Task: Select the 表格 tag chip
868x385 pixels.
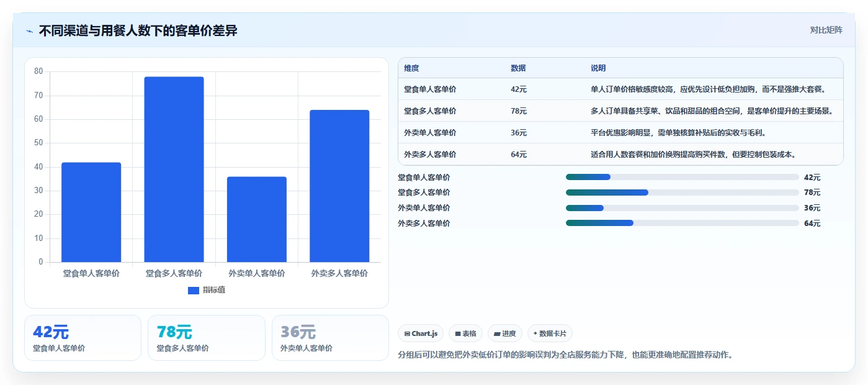Action: coord(465,333)
